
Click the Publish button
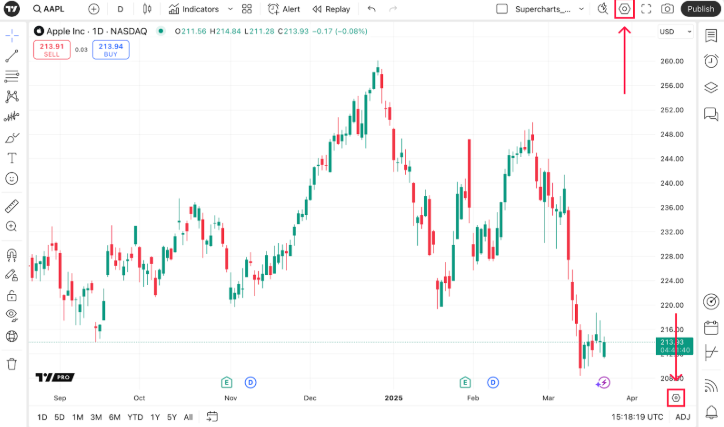pos(700,9)
